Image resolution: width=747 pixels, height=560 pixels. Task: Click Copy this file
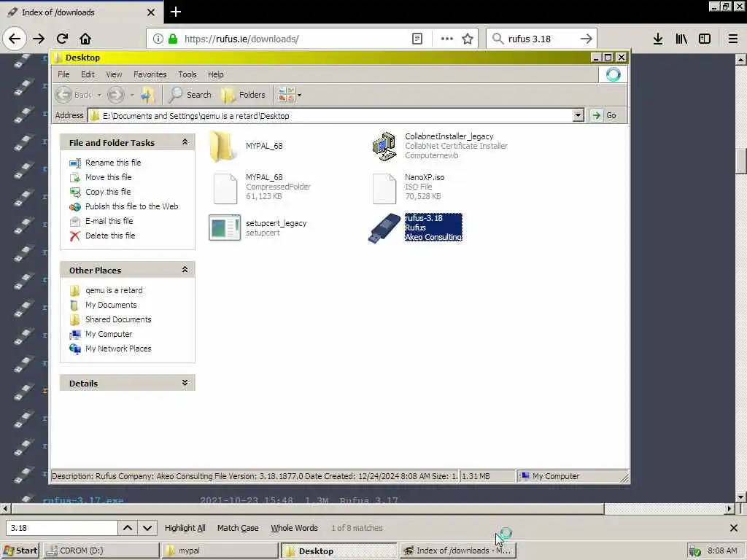(108, 192)
